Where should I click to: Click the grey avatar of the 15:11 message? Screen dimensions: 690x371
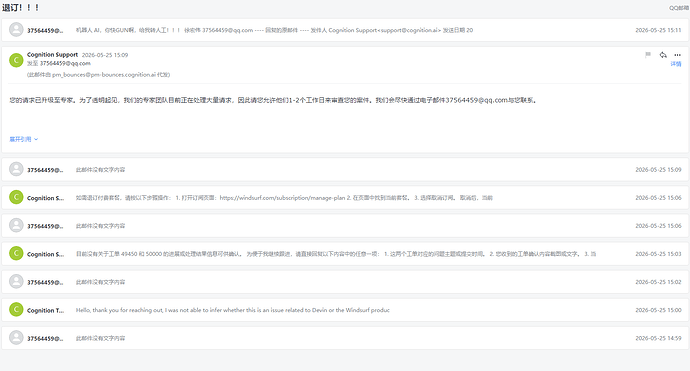[16, 29]
